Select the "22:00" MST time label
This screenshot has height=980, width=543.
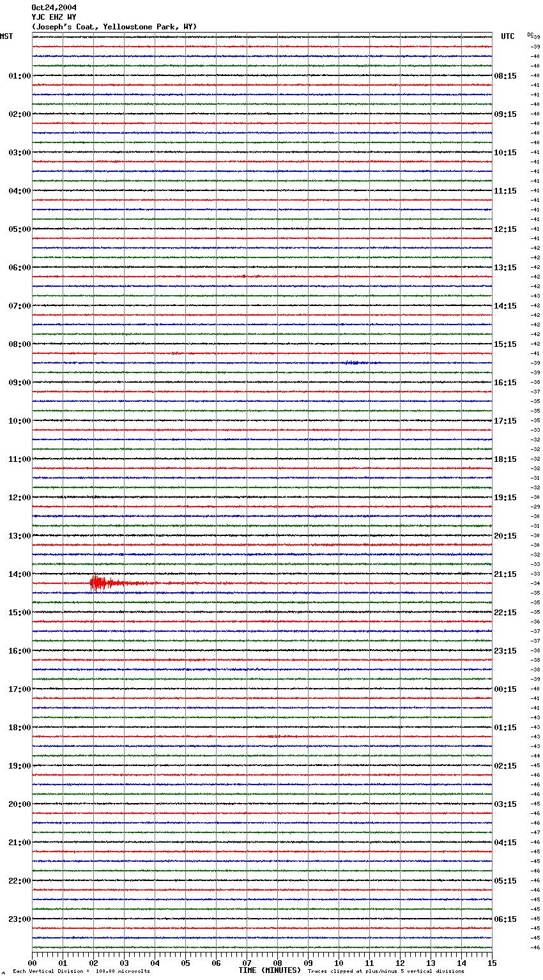pyautogui.click(x=20, y=881)
